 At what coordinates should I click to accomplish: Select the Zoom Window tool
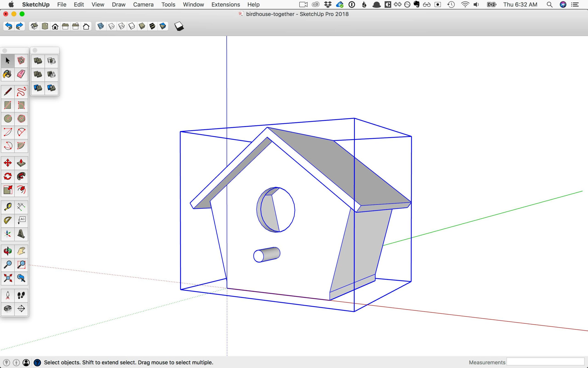pos(21,264)
